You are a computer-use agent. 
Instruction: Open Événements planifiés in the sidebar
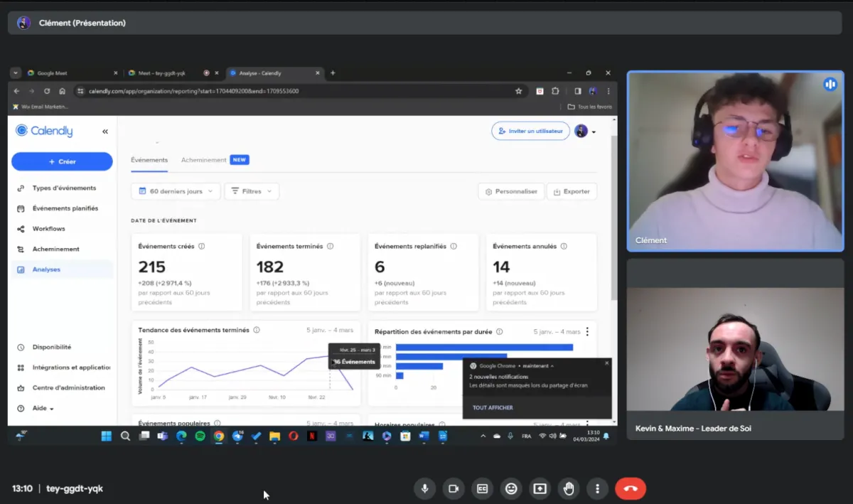point(65,209)
